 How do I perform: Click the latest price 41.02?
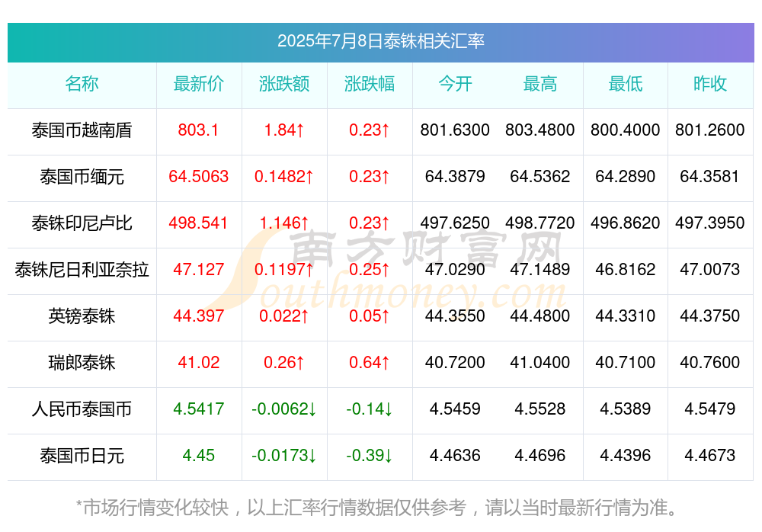coord(198,362)
